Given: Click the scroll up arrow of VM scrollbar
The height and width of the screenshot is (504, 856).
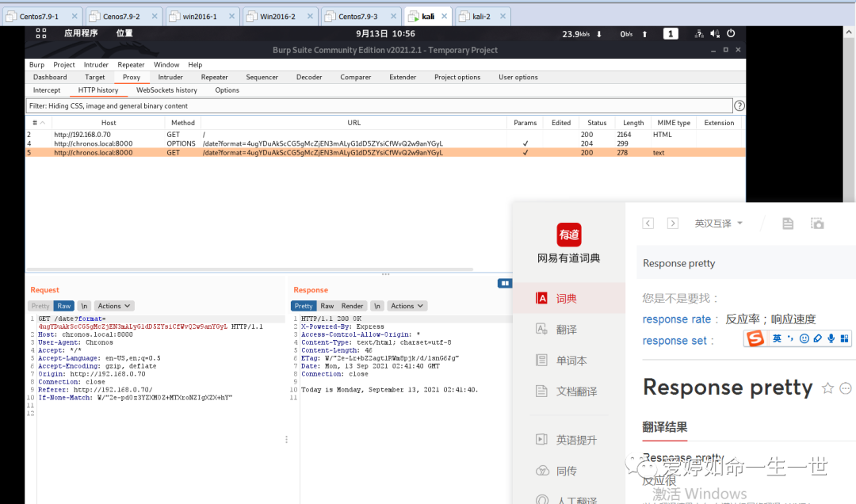Looking at the screenshot, I should 849,32.
